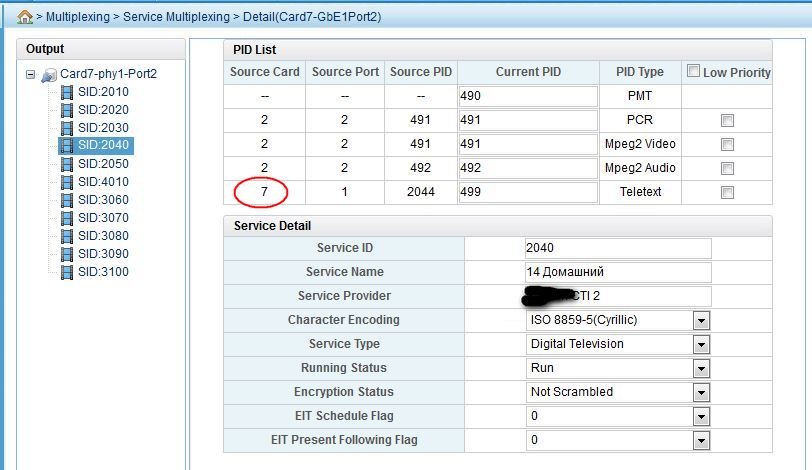Viewport: 812px width, 470px height.
Task: Click the Card7-phy1-Port2 device icon
Action: tap(49, 75)
